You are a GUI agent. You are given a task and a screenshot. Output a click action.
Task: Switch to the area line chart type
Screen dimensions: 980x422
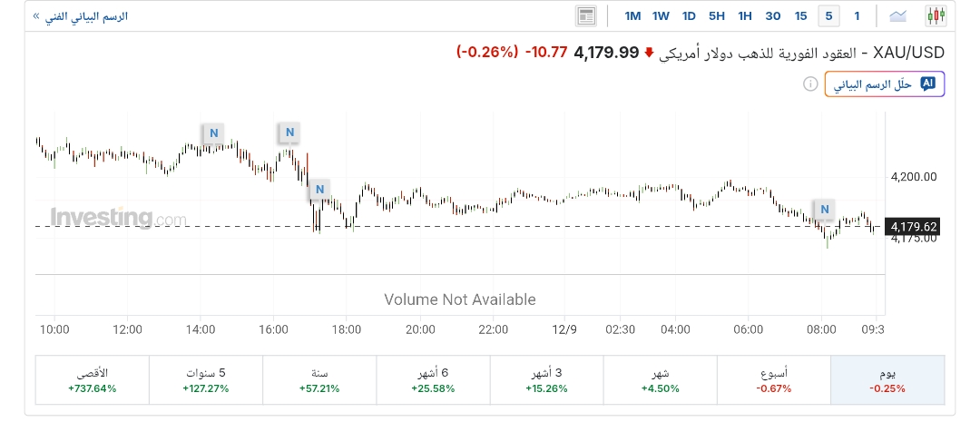click(x=898, y=15)
